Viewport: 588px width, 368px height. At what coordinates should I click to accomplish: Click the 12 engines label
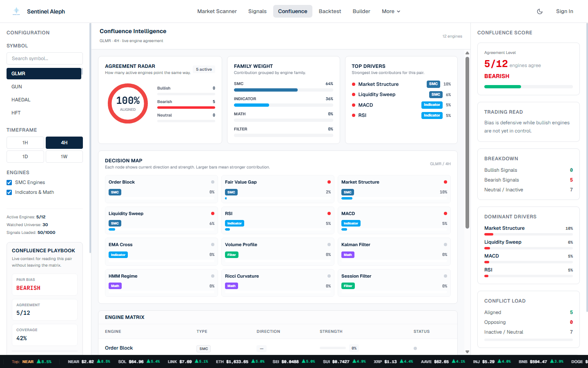click(x=452, y=36)
